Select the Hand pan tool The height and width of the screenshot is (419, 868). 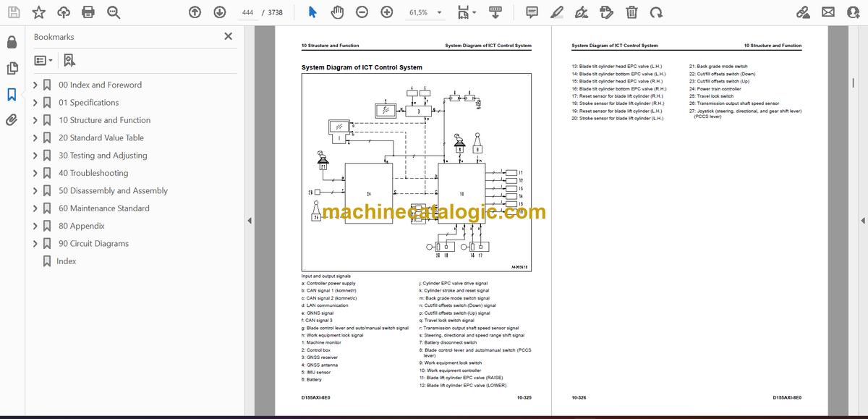[337, 12]
